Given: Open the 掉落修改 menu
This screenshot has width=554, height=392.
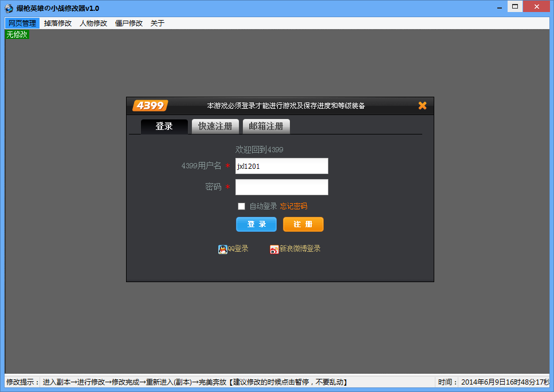Looking at the screenshot, I should 58,23.
